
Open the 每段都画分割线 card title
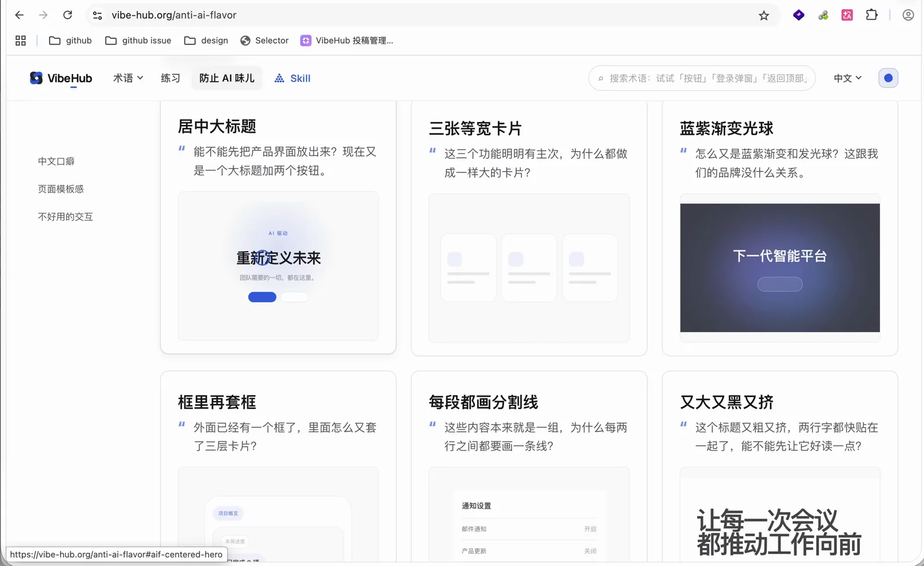[x=483, y=402]
